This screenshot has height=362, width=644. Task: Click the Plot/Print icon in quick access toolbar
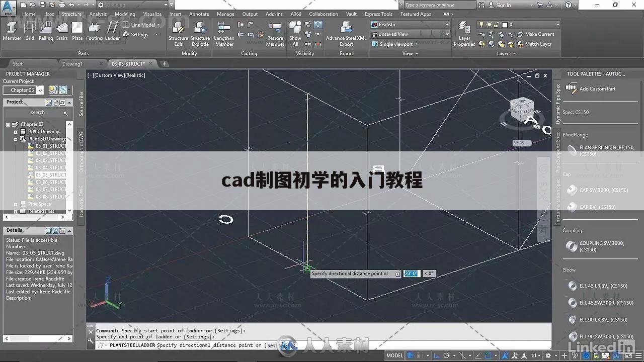61,5
